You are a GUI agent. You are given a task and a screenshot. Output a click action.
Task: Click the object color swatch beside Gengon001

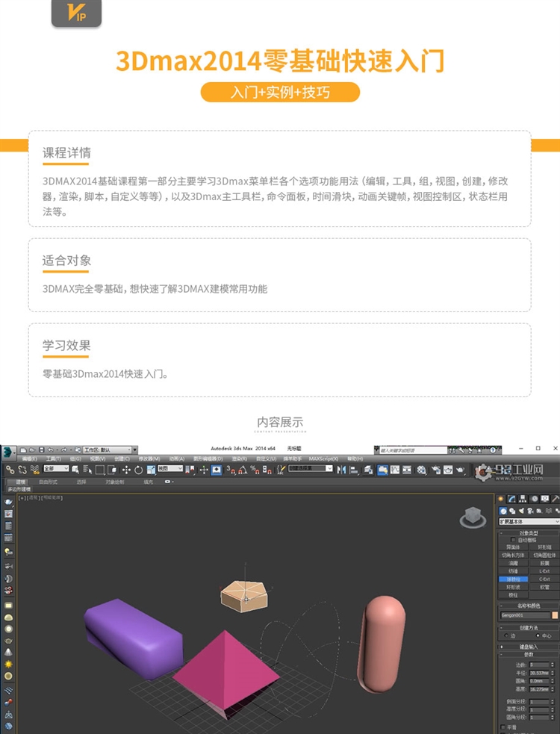[555, 615]
